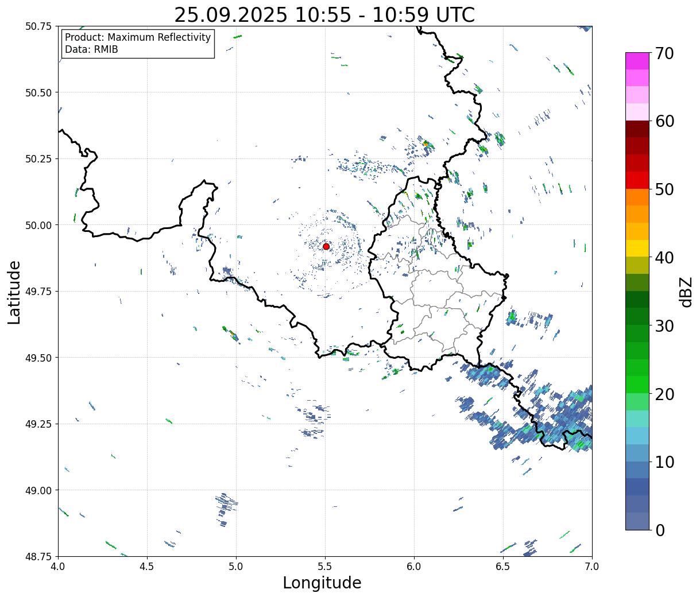
Task: Click the 50.25 latitude tick label
Action: [x=38, y=159]
